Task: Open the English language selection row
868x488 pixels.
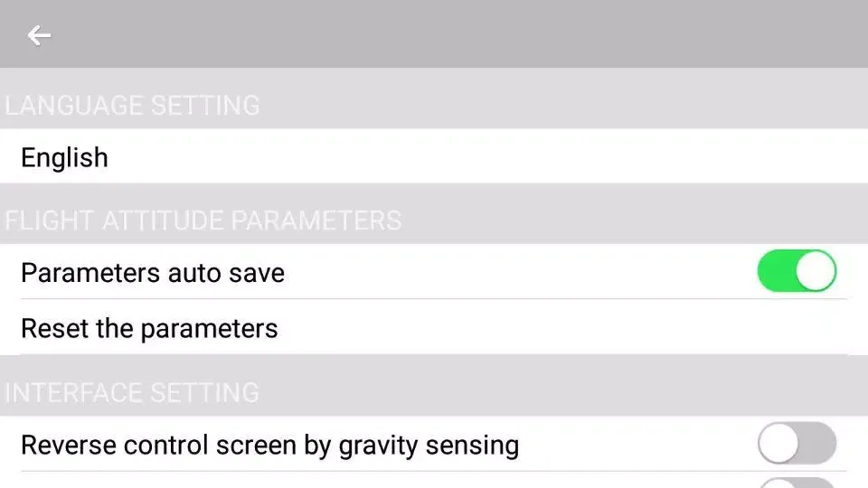Action: (434, 157)
